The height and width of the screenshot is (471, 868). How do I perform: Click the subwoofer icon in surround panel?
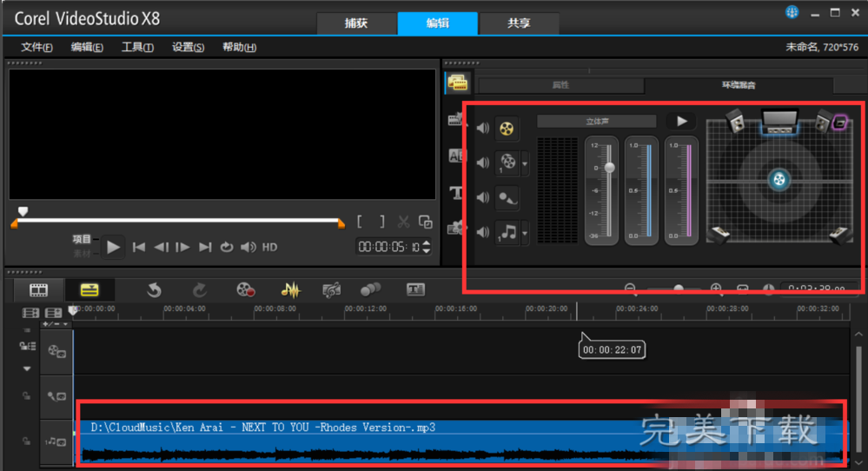(840, 122)
